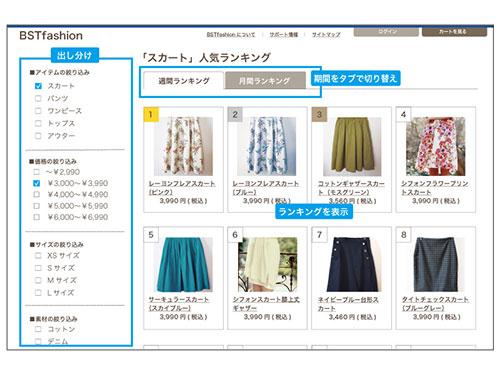Open the サイトマップ link
Screen dimensions: 500x375
(x=326, y=35)
